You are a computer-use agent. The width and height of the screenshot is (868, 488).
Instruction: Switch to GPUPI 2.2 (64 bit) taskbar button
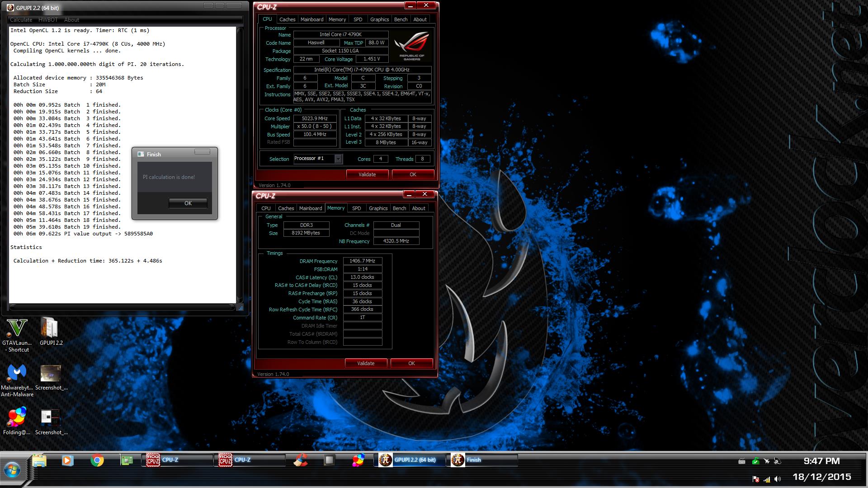(x=410, y=460)
